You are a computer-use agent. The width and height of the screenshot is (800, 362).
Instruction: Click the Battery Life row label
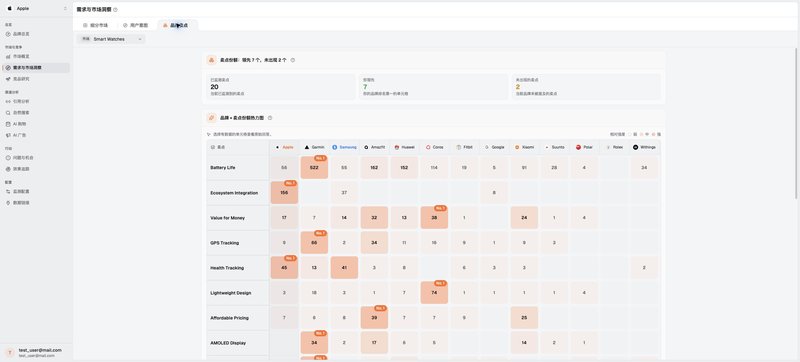pos(223,167)
